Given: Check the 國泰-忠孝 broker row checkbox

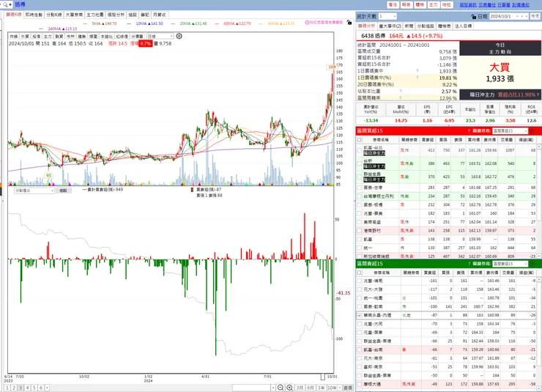Looking at the screenshot, I should point(360,188).
